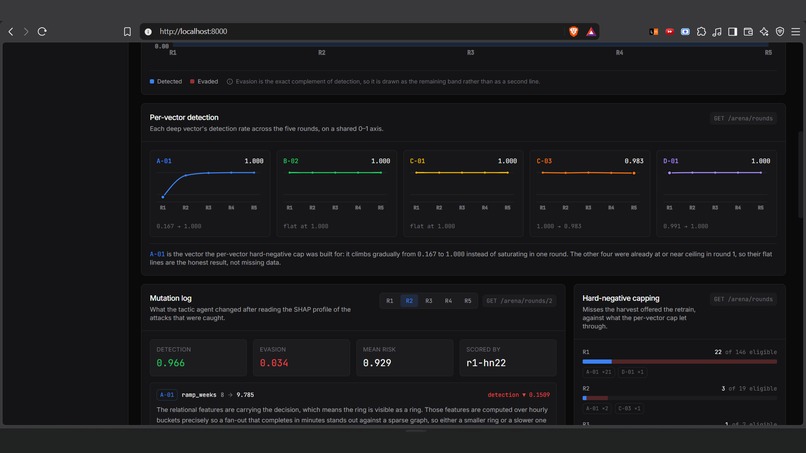Screen dimensions: 806x453
Task: Select round R4 in Mutation log
Action: 448,301
